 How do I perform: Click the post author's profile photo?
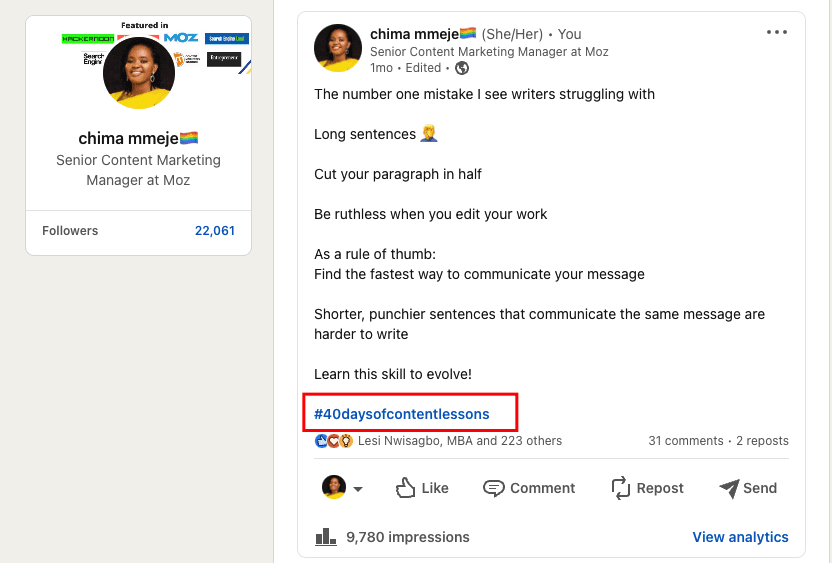[338, 48]
